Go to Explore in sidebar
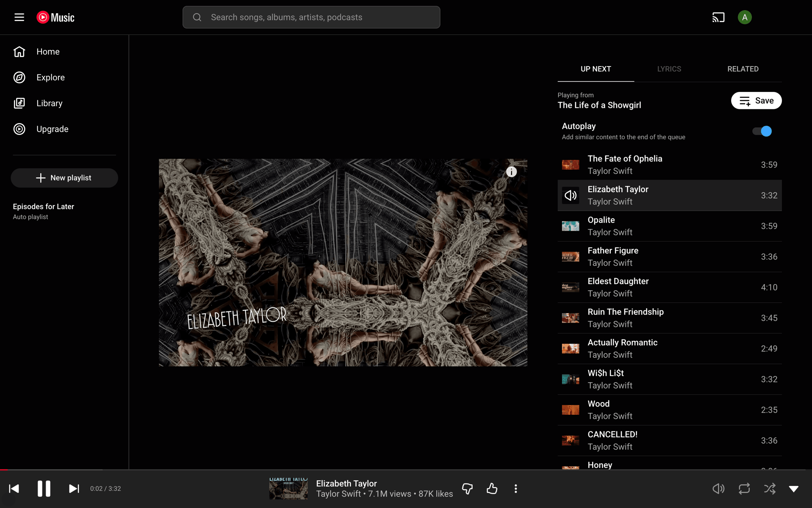Screen dimensions: 812x508 50,77
